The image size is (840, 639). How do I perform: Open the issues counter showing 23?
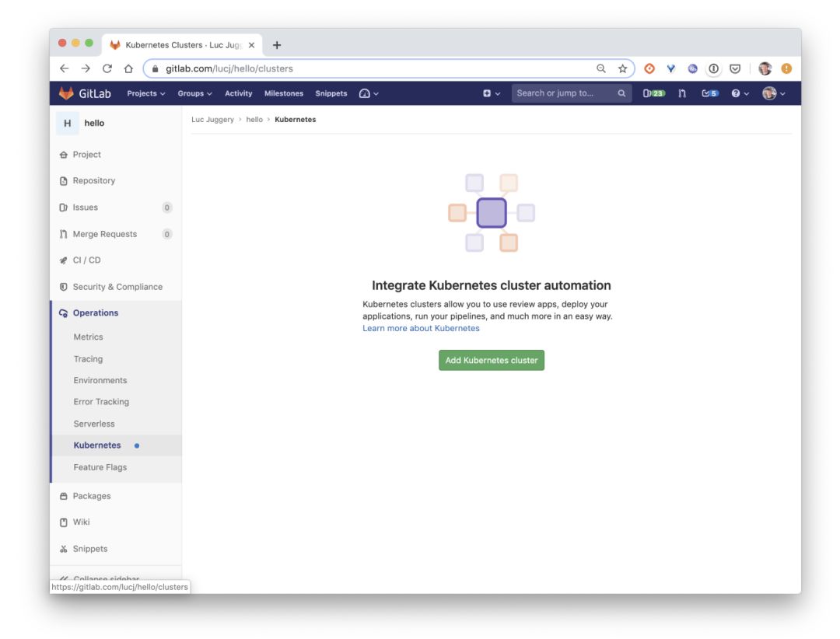(x=653, y=93)
